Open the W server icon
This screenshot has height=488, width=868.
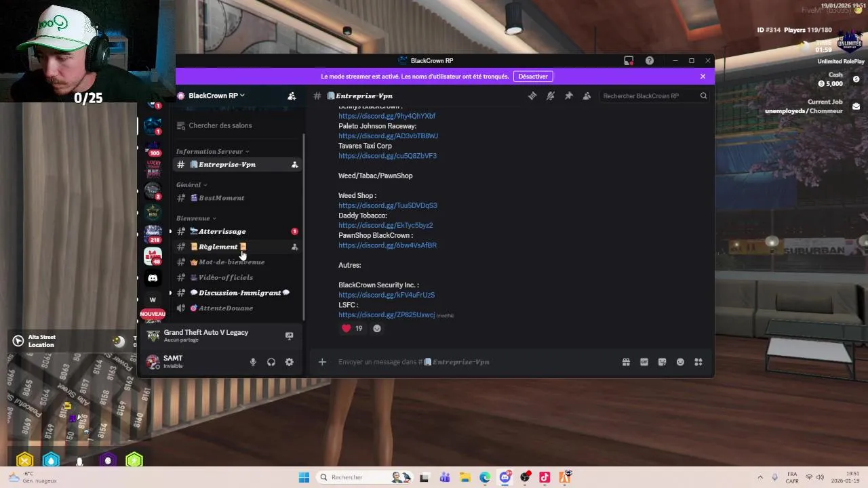(x=153, y=300)
